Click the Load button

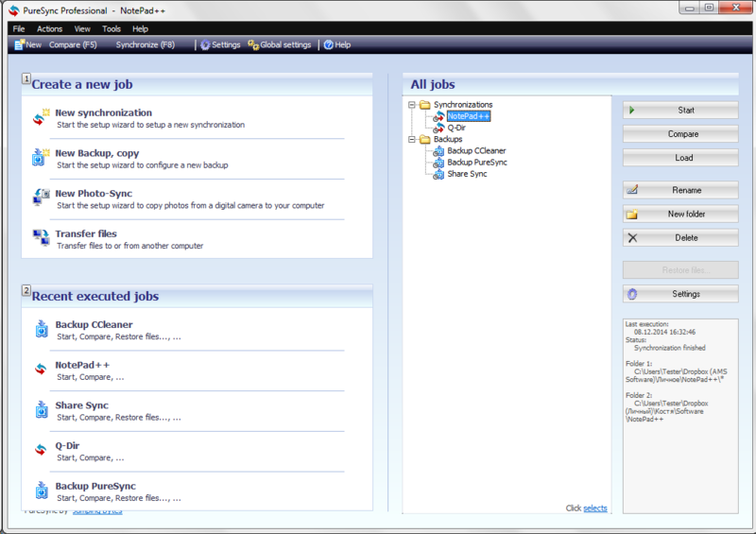tap(680, 158)
